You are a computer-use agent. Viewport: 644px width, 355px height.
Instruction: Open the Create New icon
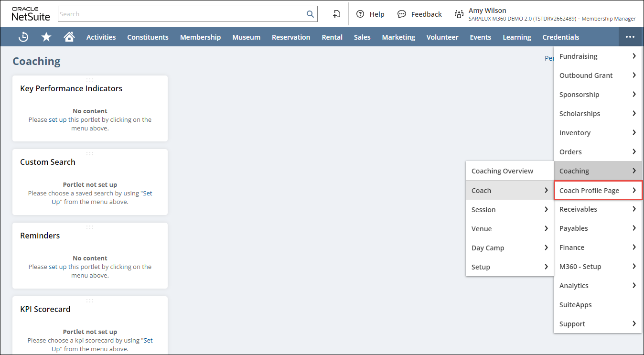(x=337, y=14)
